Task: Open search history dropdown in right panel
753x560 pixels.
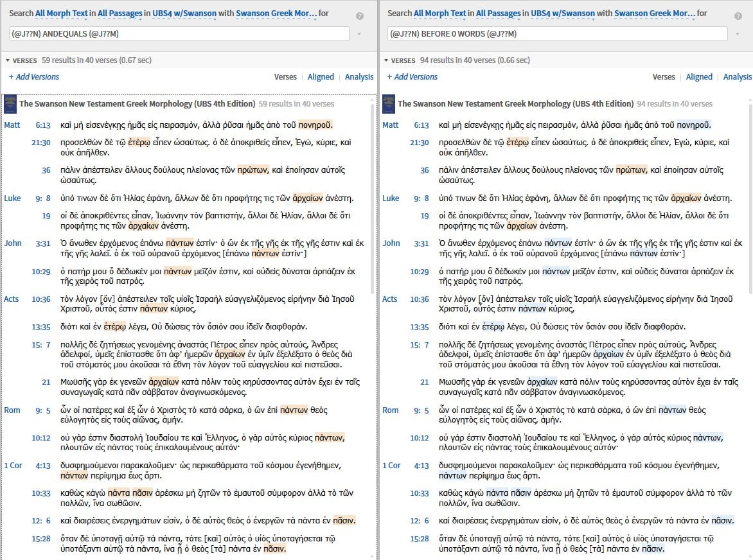Action: click(738, 34)
